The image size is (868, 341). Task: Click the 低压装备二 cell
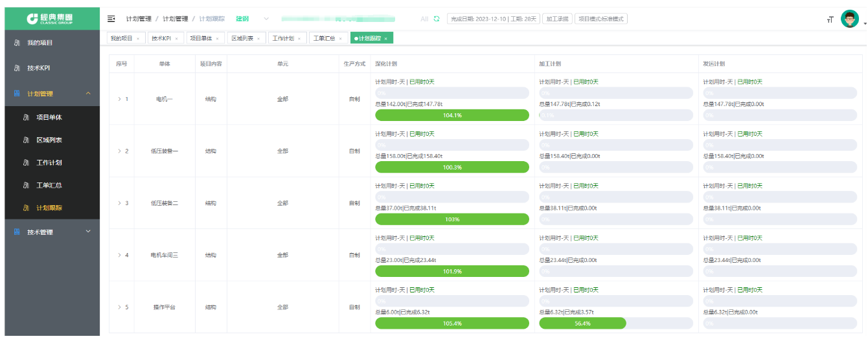(165, 203)
